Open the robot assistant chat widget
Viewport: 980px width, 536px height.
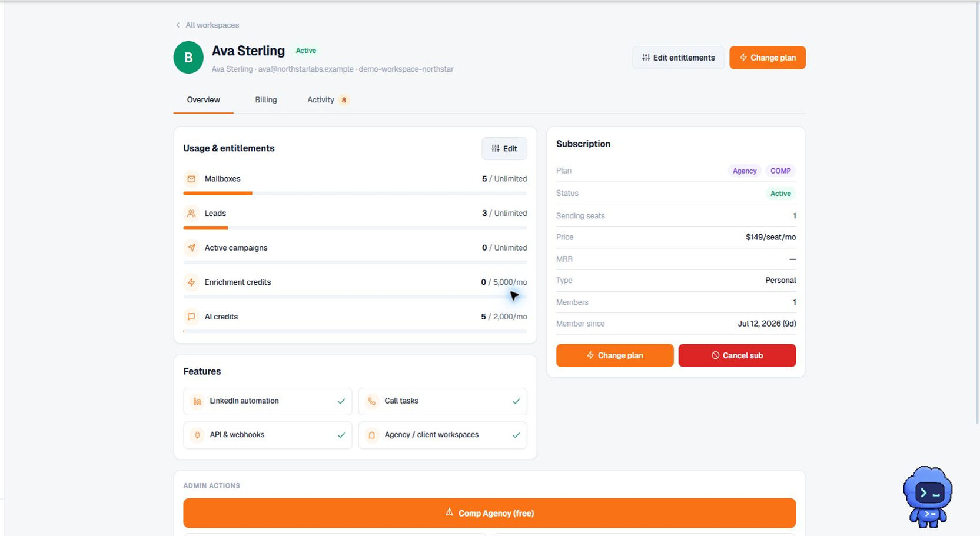pyautogui.click(x=928, y=496)
